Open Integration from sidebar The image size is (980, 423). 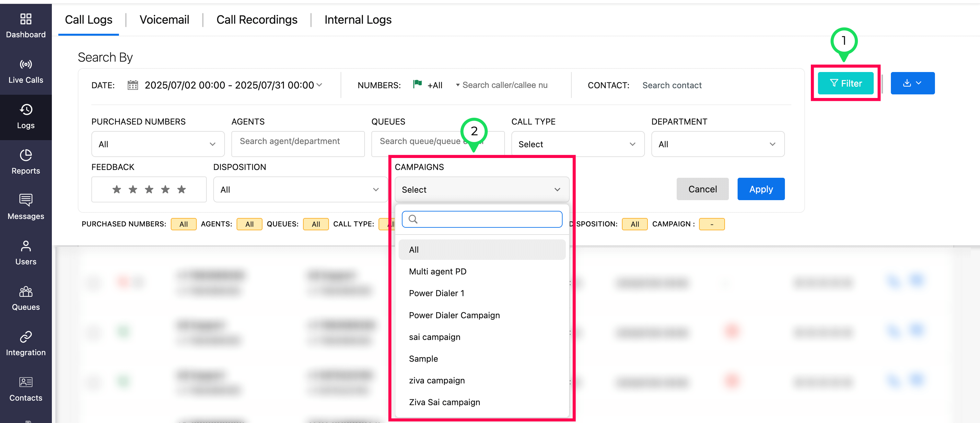coord(26,344)
